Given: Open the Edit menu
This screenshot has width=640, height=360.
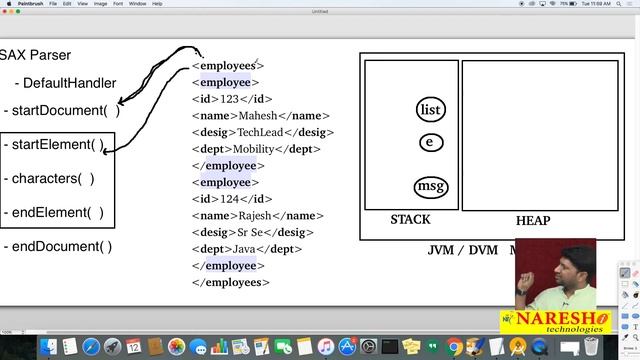Looking at the screenshot, I should click(x=67, y=4).
